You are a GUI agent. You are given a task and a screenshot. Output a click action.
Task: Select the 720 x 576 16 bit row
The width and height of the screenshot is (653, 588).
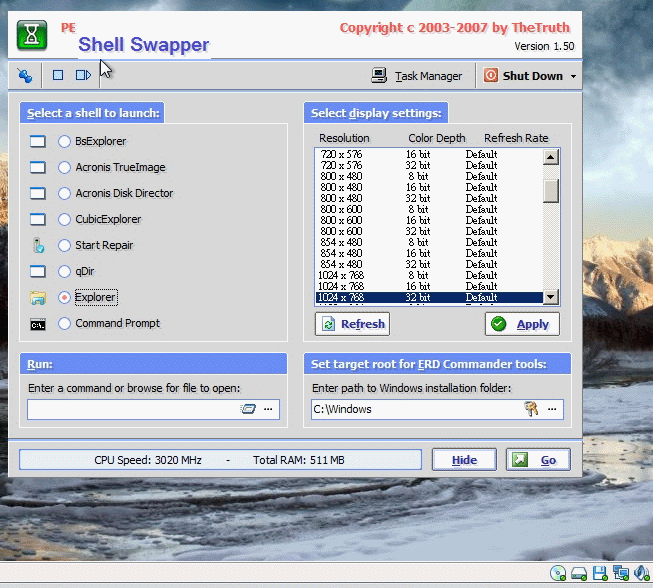click(429, 154)
